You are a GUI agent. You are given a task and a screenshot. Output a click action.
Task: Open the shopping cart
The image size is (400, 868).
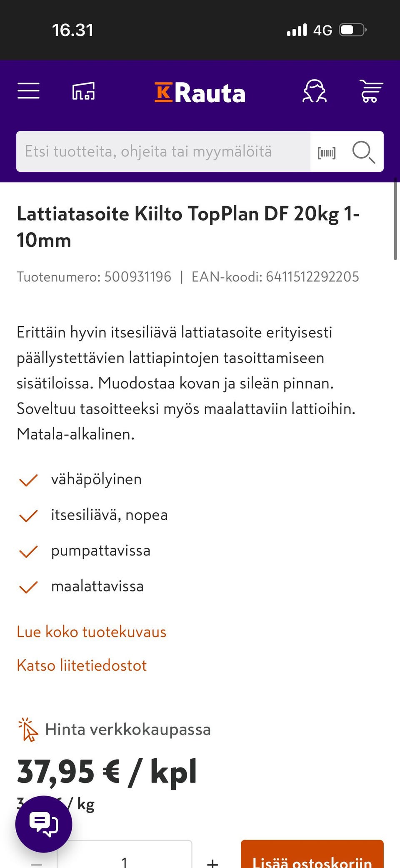370,91
